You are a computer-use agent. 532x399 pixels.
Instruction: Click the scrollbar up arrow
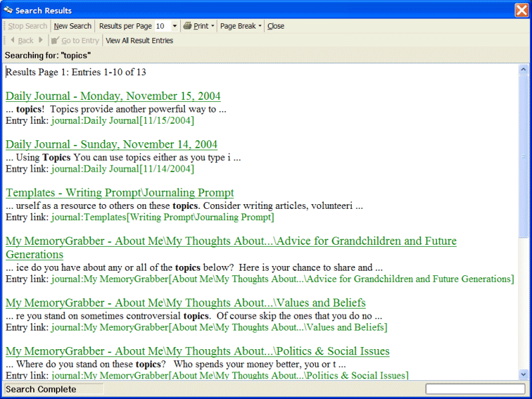coord(523,69)
